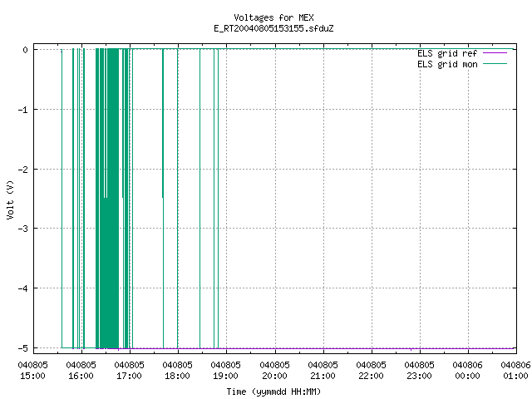The width and height of the screenshot is (532, 399).
Task: Click the 'ELS grid ref' legend label
Action: pyautogui.click(x=447, y=53)
